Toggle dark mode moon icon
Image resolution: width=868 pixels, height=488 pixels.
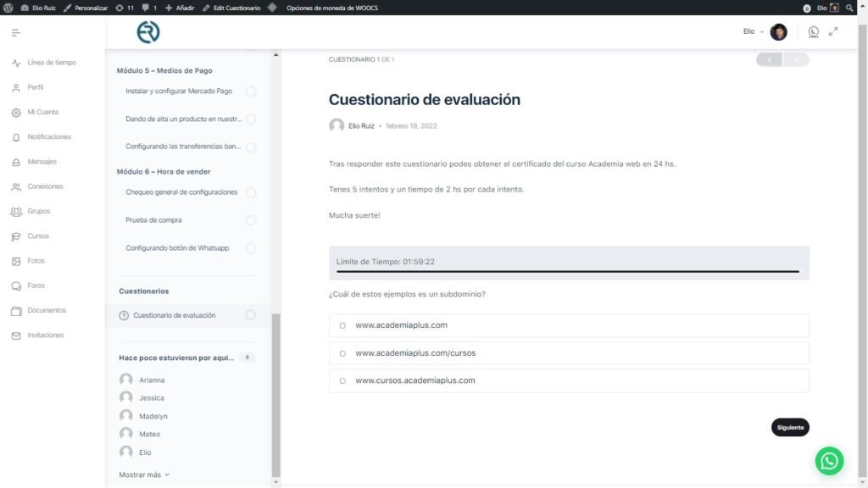click(813, 32)
